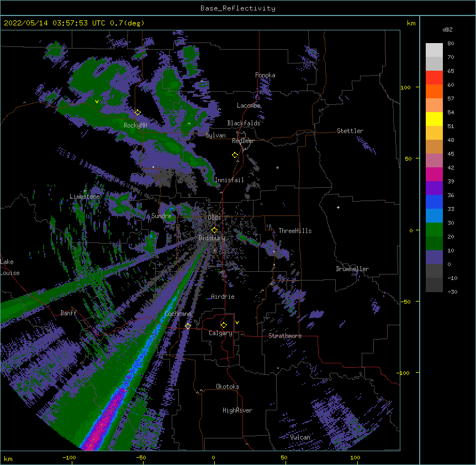Click the HighRiver label

point(237,410)
